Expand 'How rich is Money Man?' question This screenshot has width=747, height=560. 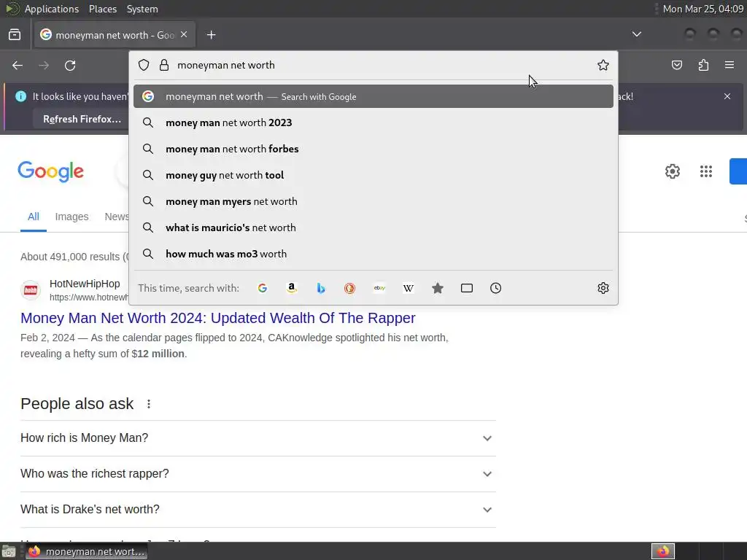(258, 438)
